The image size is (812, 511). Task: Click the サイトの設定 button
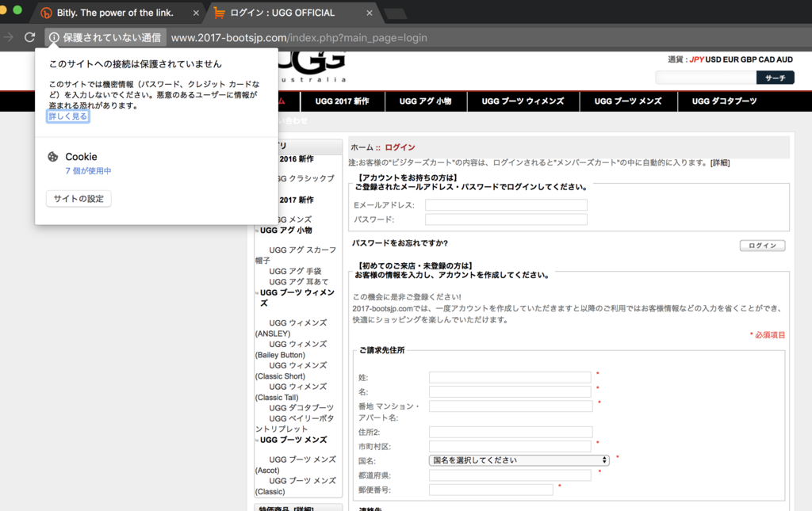click(79, 199)
